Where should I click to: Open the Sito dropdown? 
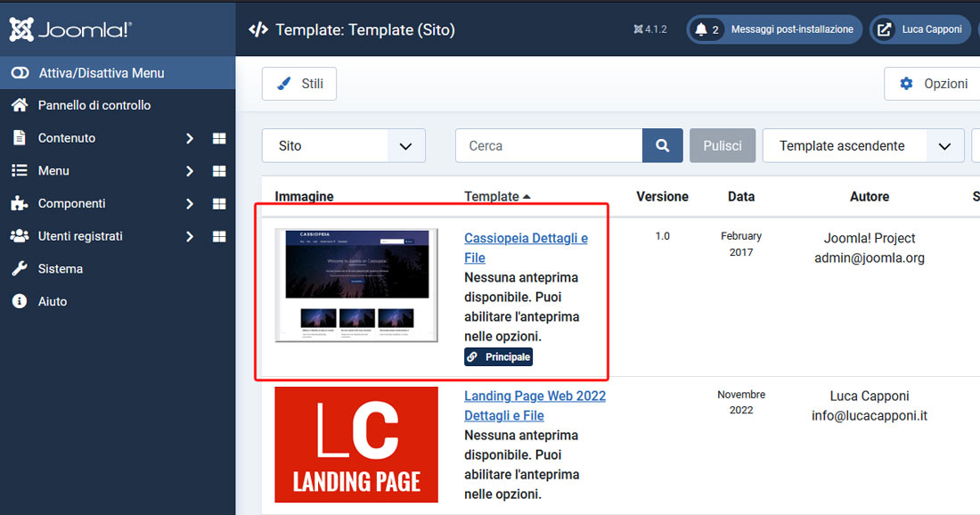click(344, 145)
